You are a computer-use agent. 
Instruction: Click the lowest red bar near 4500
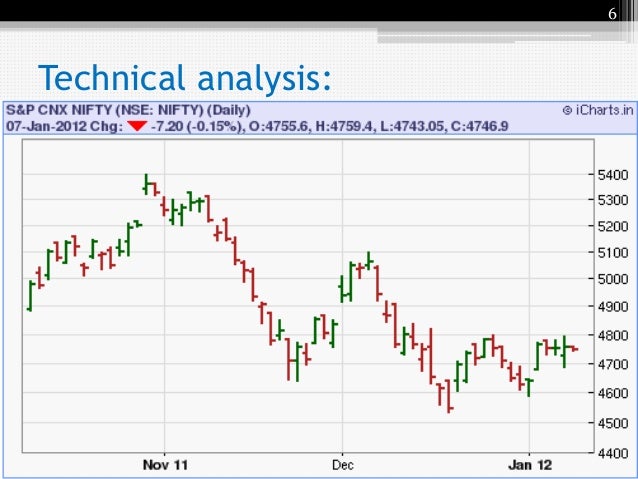click(449, 396)
